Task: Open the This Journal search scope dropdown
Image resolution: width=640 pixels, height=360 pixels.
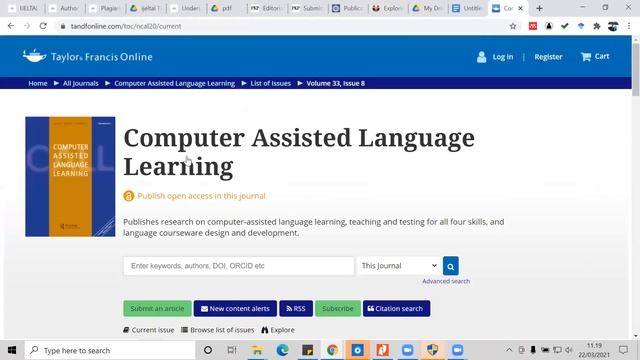Action: [x=399, y=266]
